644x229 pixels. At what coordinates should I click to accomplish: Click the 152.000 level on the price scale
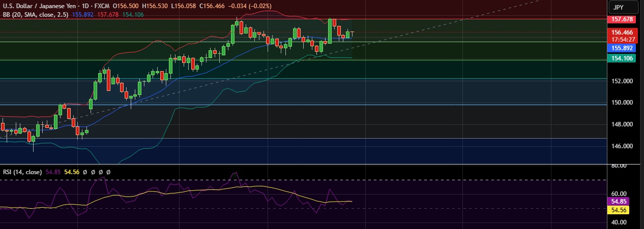click(622, 81)
